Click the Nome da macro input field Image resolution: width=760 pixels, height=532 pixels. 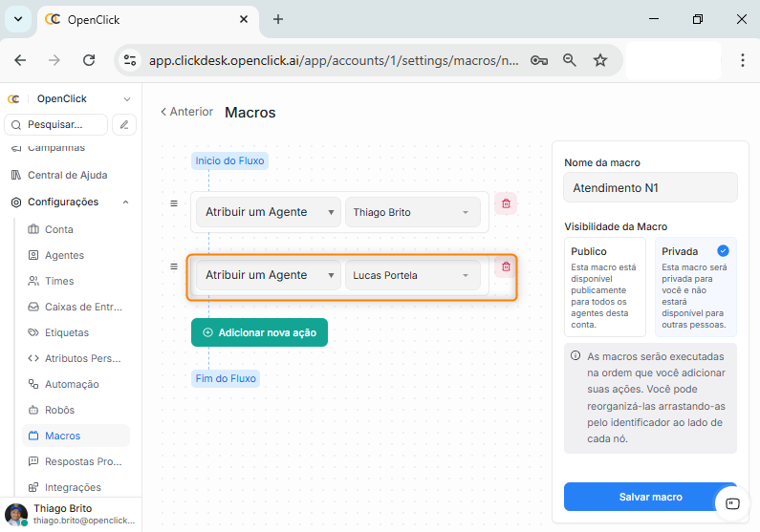[650, 188]
